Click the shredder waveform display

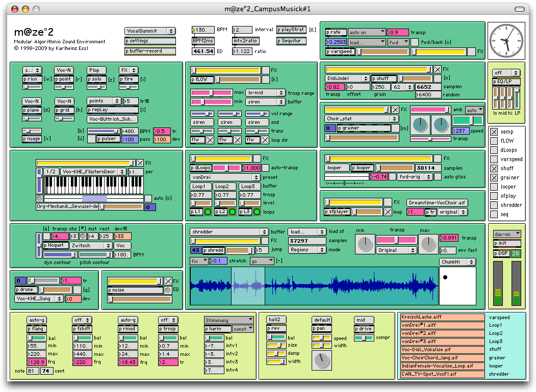[x=314, y=286]
